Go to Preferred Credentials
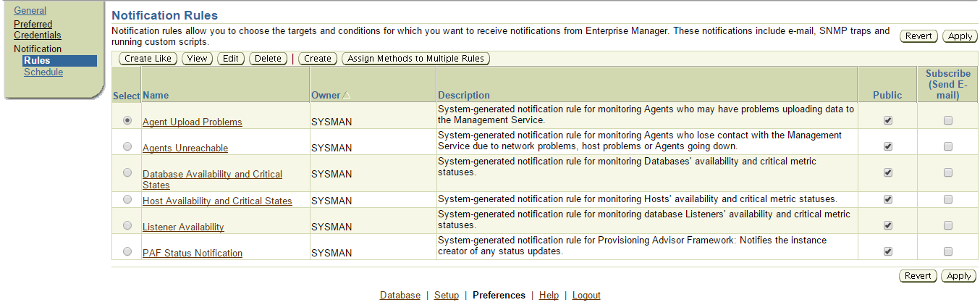 [x=38, y=30]
